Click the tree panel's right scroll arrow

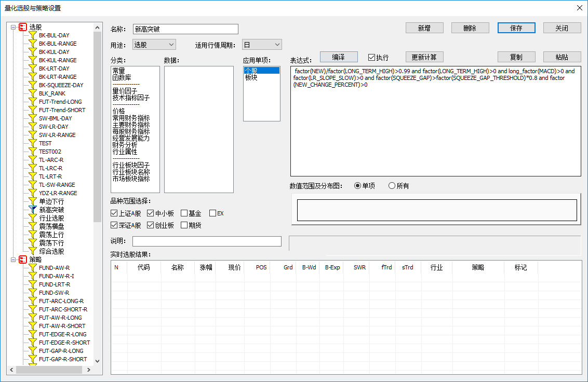point(89,370)
